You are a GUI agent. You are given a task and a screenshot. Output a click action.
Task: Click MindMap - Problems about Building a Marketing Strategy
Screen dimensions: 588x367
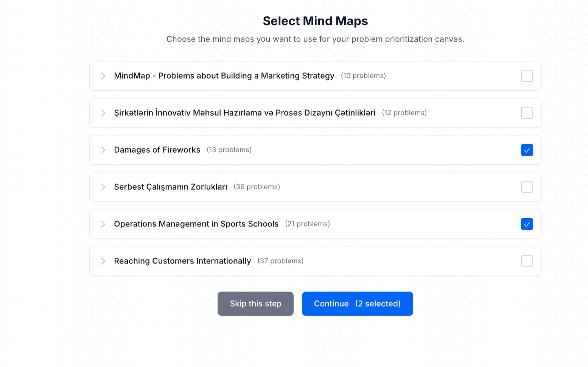(224, 76)
